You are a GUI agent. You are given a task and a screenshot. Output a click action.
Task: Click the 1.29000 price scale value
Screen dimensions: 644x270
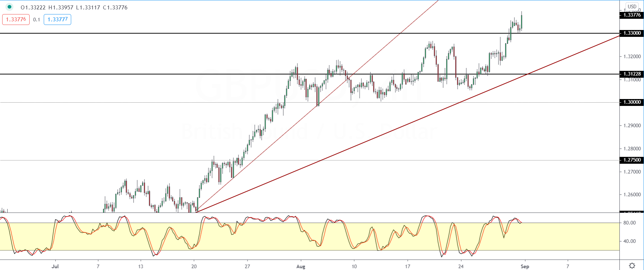[x=632, y=125]
